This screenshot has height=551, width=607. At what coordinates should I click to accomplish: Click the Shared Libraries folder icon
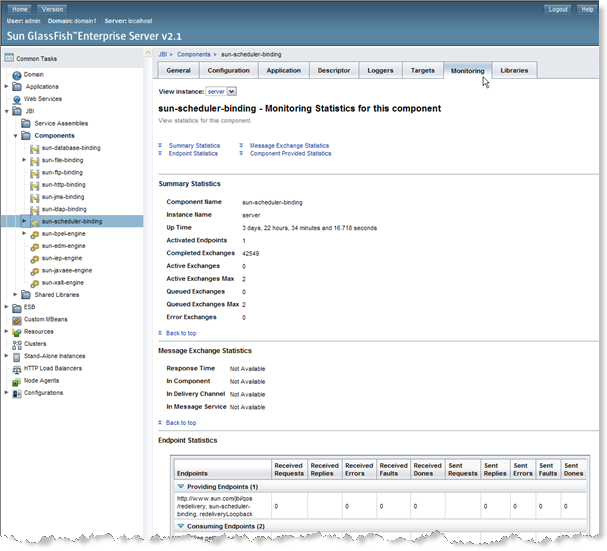[x=26, y=295]
